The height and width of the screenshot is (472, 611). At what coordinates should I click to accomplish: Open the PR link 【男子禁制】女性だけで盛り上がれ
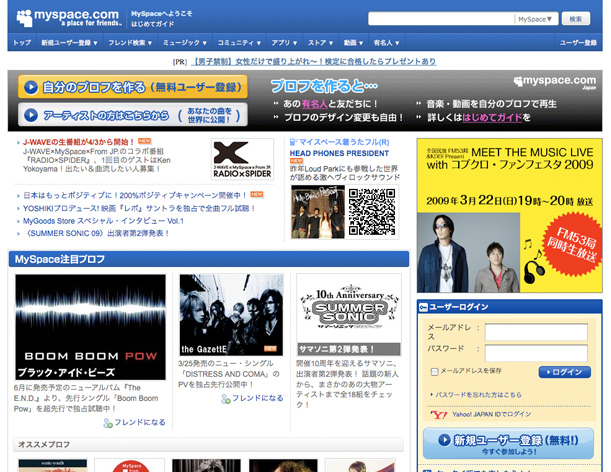pos(314,62)
